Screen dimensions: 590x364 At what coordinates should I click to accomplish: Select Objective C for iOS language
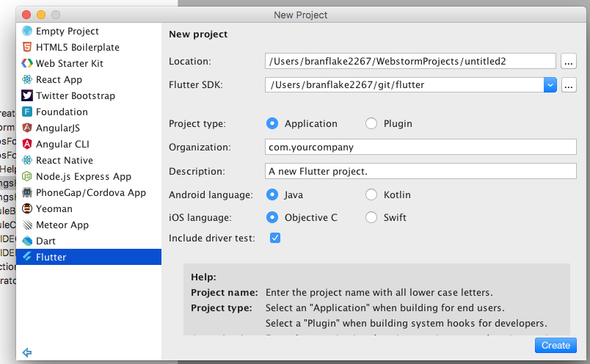coord(272,217)
